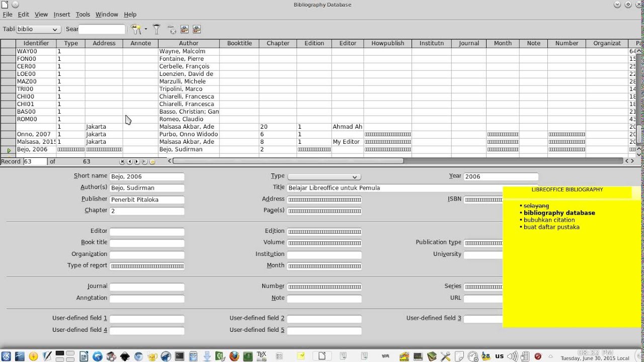Open the Window menu
Viewport: 644px width, 362px height.
pos(107,15)
